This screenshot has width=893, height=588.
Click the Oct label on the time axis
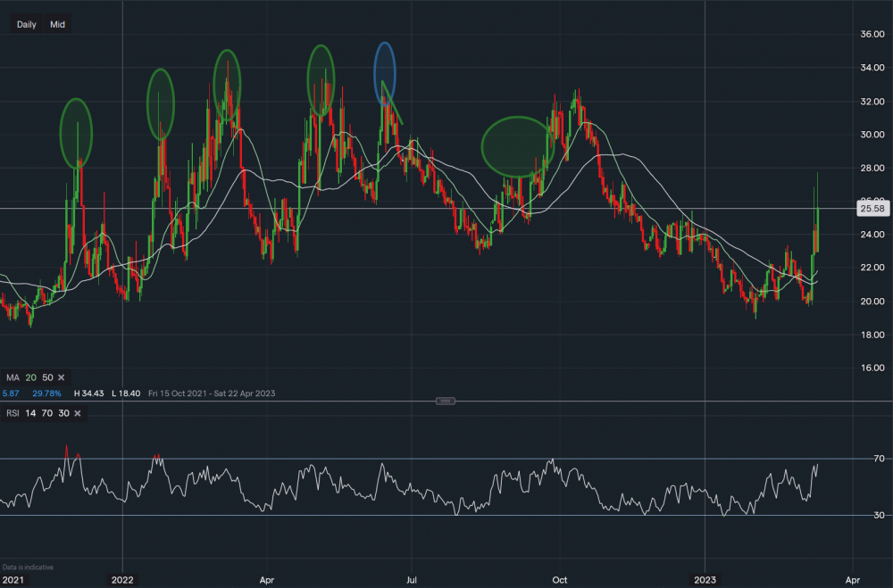[559, 579]
